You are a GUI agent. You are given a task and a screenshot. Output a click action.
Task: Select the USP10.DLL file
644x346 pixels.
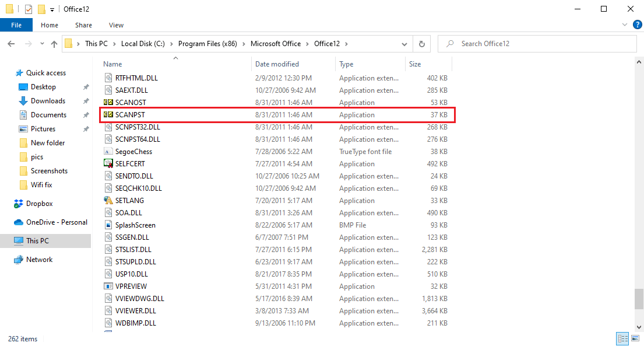click(x=132, y=274)
